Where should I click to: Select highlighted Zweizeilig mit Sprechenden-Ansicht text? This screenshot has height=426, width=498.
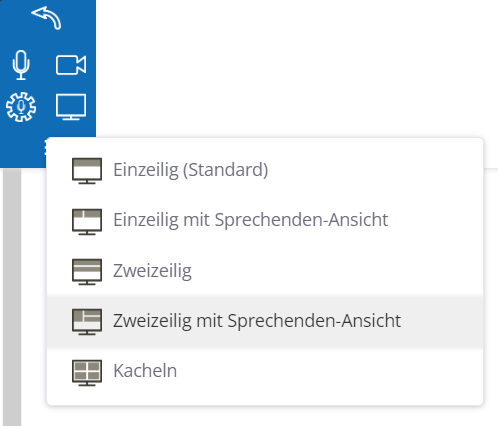click(x=257, y=321)
